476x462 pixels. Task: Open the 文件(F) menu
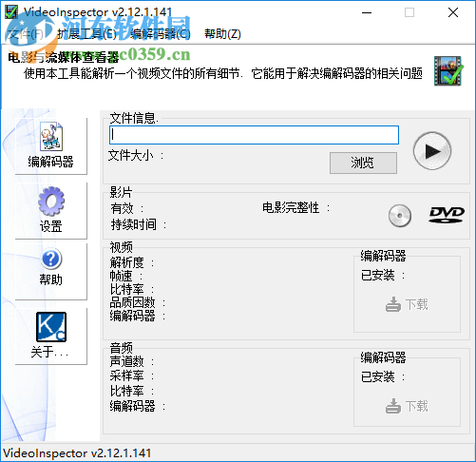[26, 34]
